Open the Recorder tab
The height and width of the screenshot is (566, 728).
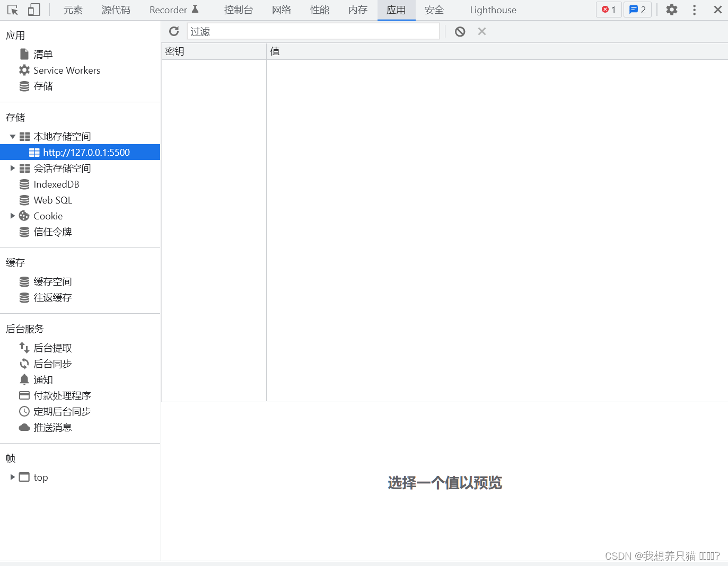pos(174,10)
